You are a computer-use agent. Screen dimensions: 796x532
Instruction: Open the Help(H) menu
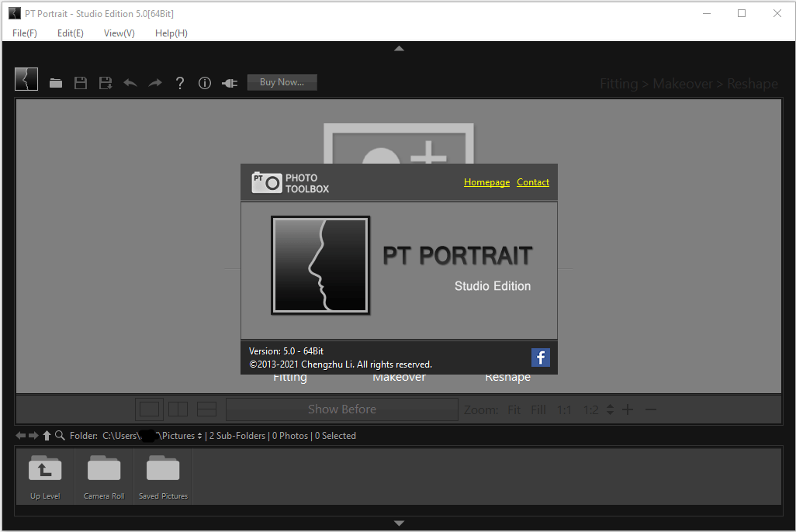pyautogui.click(x=171, y=33)
